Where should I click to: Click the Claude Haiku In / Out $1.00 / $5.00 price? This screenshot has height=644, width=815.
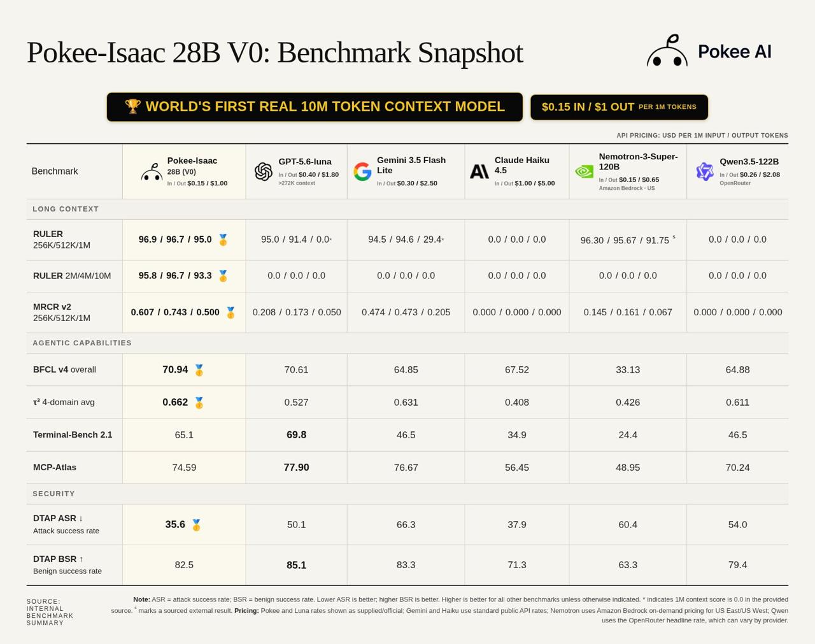point(525,183)
